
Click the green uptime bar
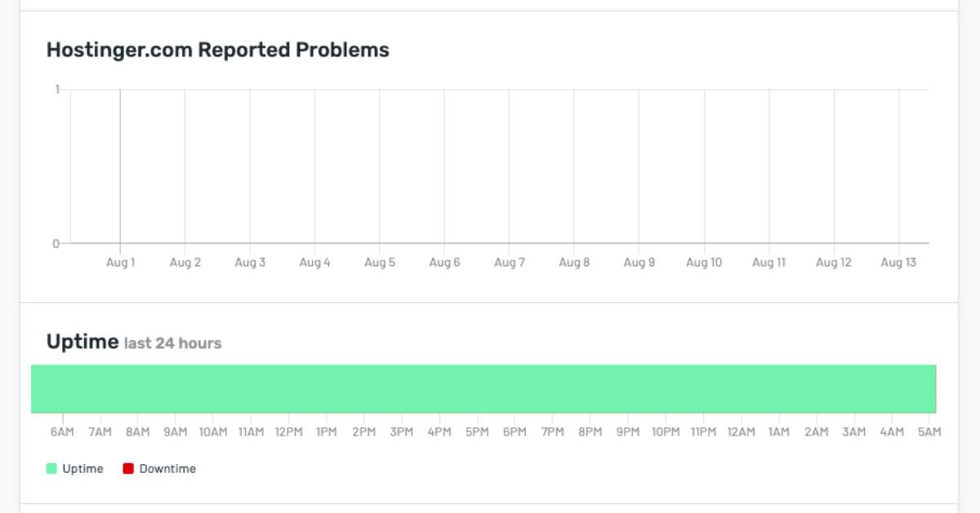[x=483, y=389]
